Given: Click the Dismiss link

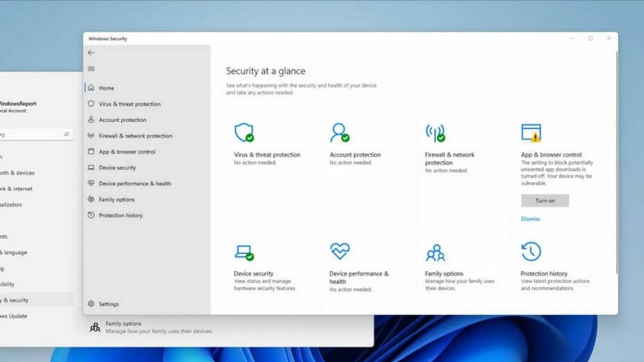Looking at the screenshot, I should coord(530,219).
